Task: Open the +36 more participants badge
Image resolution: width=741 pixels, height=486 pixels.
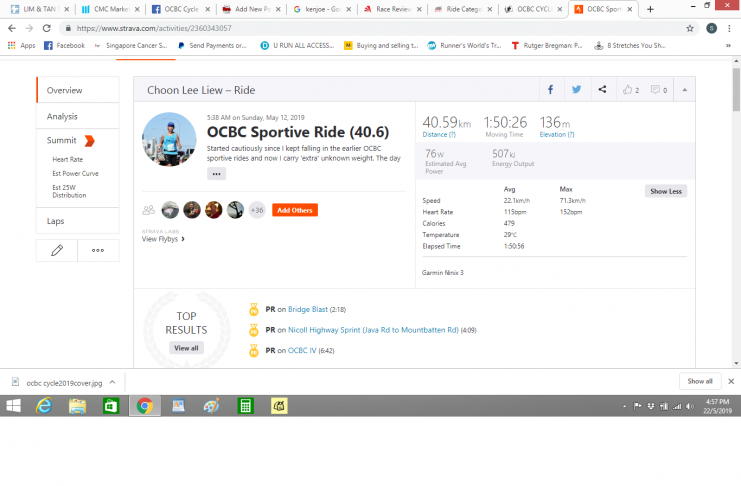Action: (257, 210)
